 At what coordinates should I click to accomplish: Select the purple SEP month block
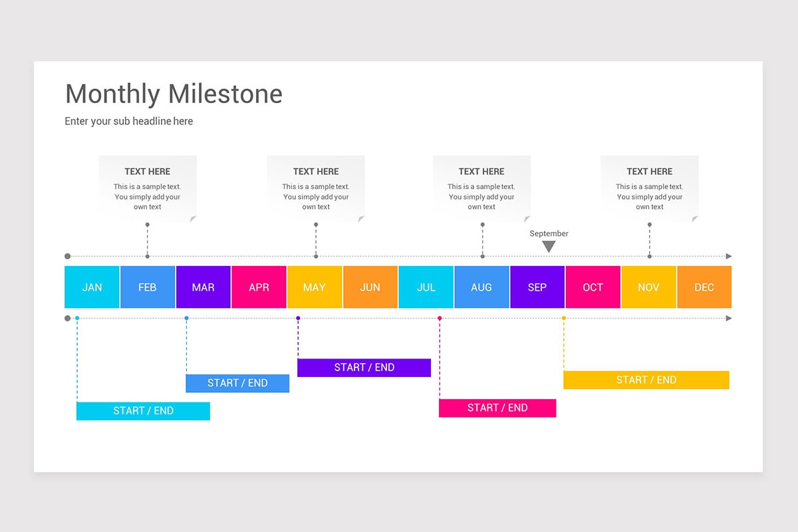coord(537,287)
